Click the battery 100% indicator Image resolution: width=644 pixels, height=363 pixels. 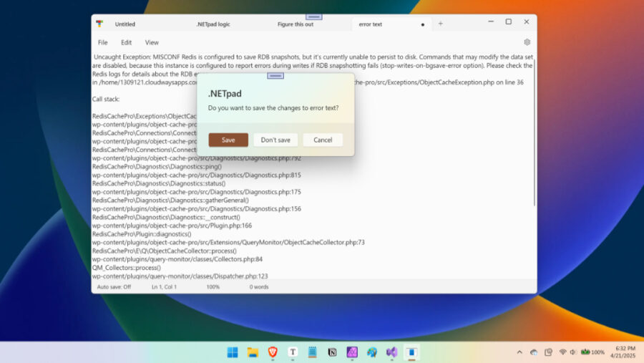[592, 352]
